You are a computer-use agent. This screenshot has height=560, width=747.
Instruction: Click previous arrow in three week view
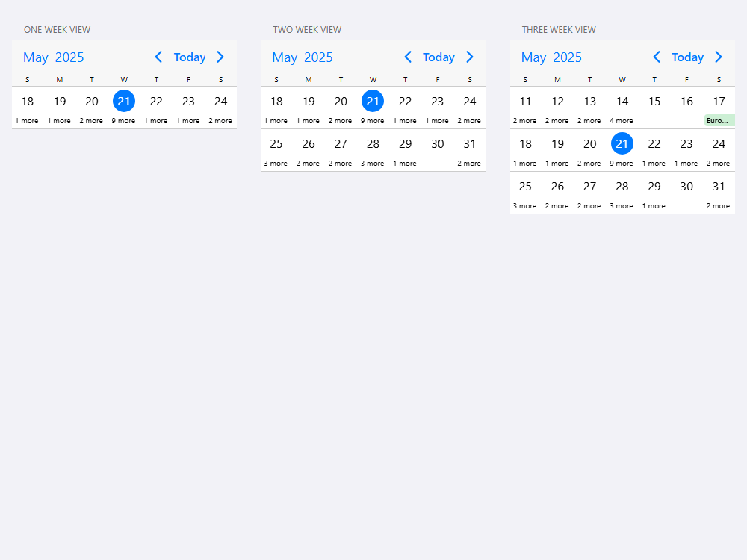657,57
